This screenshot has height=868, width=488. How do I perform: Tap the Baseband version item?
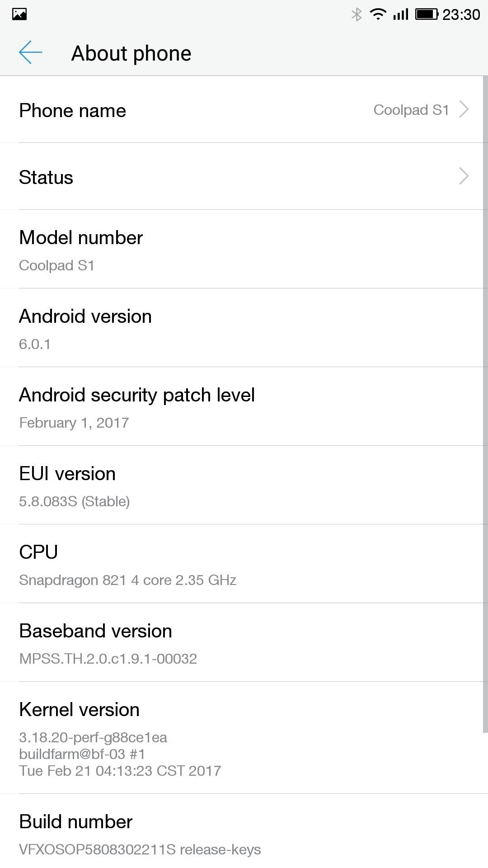(x=244, y=643)
